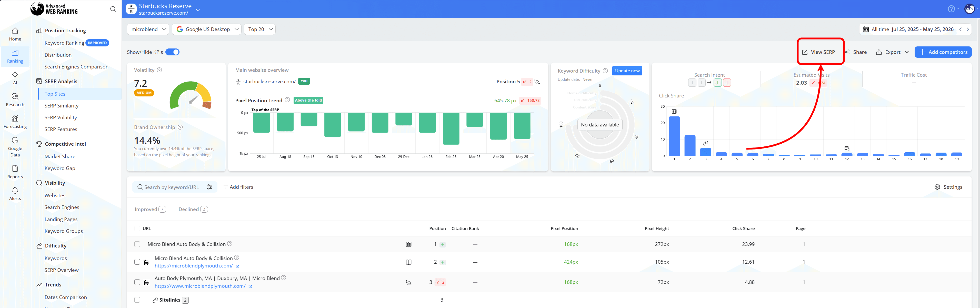The image size is (980, 308).
Task: Open Keyword Gap menu item
Action: [x=60, y=168]
